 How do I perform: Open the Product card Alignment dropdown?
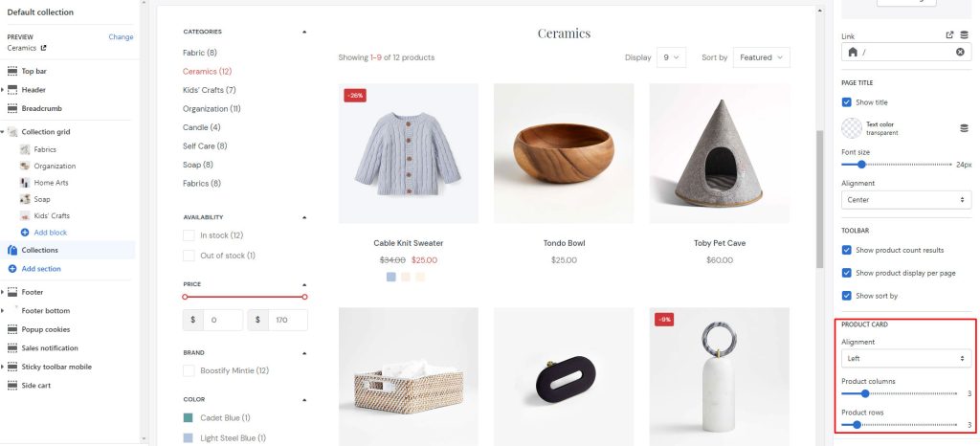point(906,359)
